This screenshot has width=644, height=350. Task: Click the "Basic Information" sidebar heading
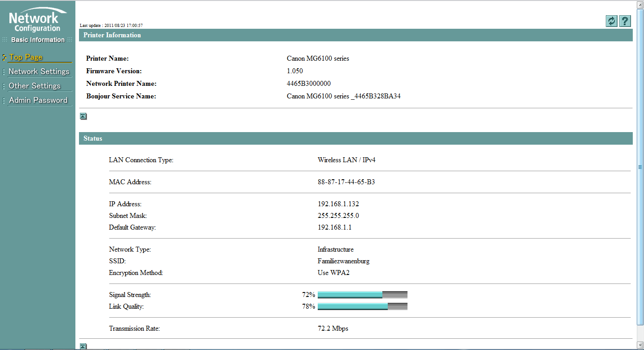[38, 40]
